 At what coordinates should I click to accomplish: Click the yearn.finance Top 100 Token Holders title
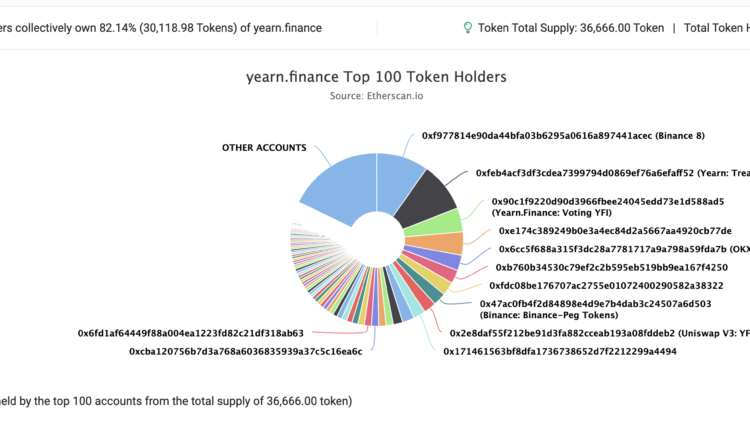(x=376, y=76)
